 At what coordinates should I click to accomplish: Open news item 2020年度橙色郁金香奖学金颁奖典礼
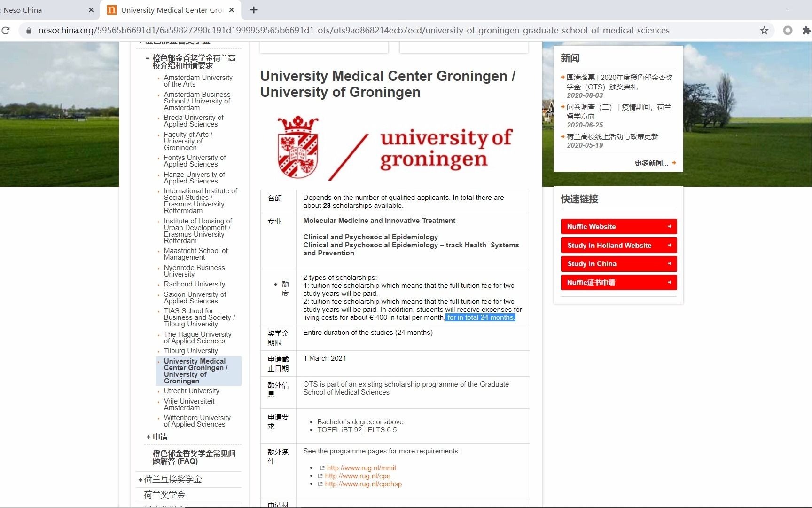point(619,82)
